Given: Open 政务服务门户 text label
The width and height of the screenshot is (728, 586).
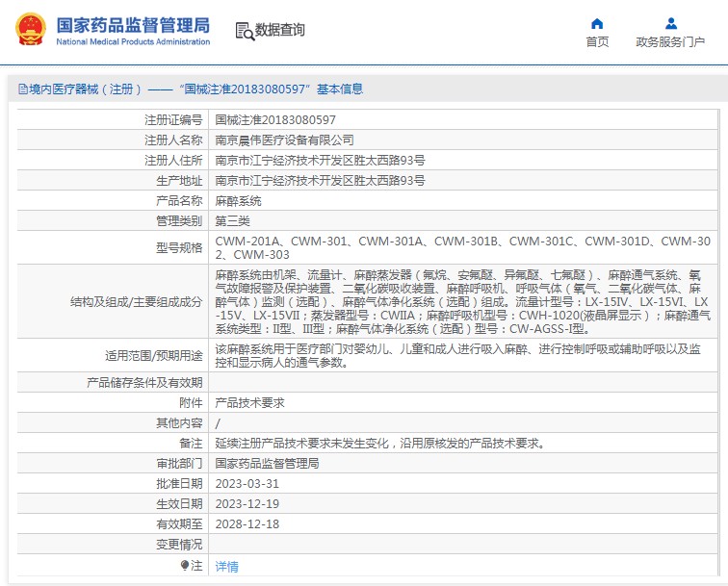Looking at the screenshot, I should tap(670, 41).
